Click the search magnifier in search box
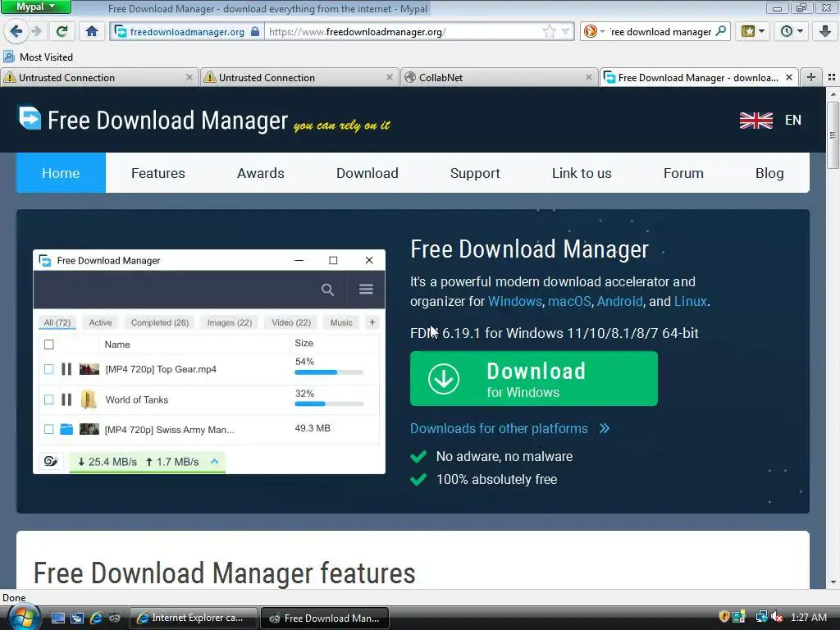 (x=721, y=31)
